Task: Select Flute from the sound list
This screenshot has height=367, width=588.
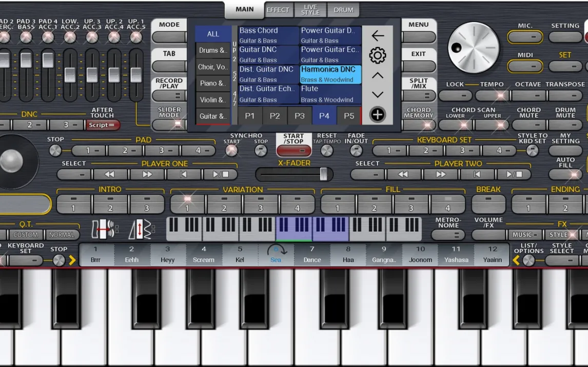Action: (x=330, y=94)
